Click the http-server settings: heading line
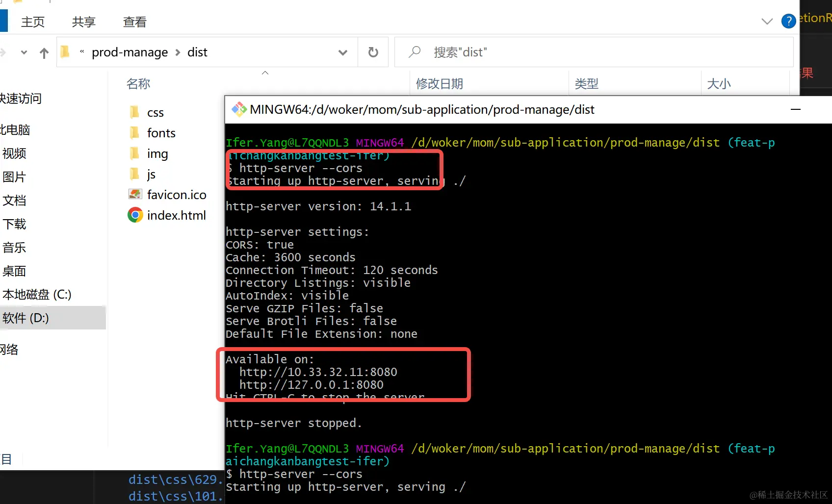 (x=297, y=232)
